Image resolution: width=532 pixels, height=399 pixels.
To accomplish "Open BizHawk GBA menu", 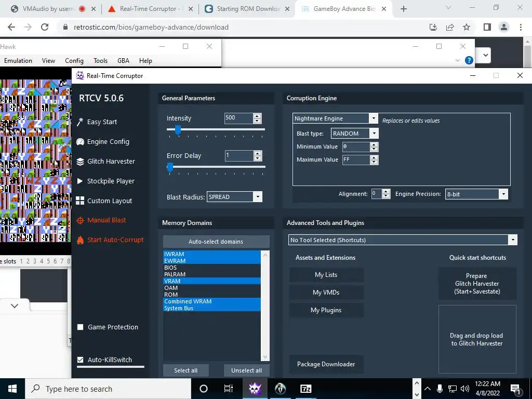I will click(x=123, y=61).
